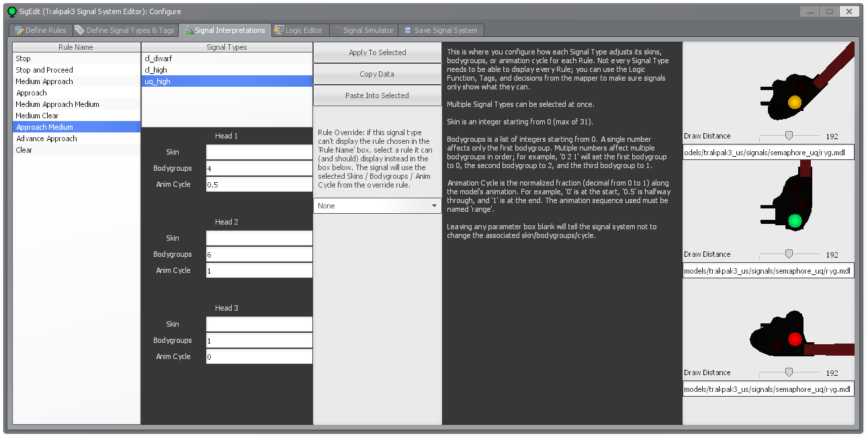Image resolution: width=868 pixels, height=437 pixels.
Task: Select the Approach rule
Action: point(77,93)
